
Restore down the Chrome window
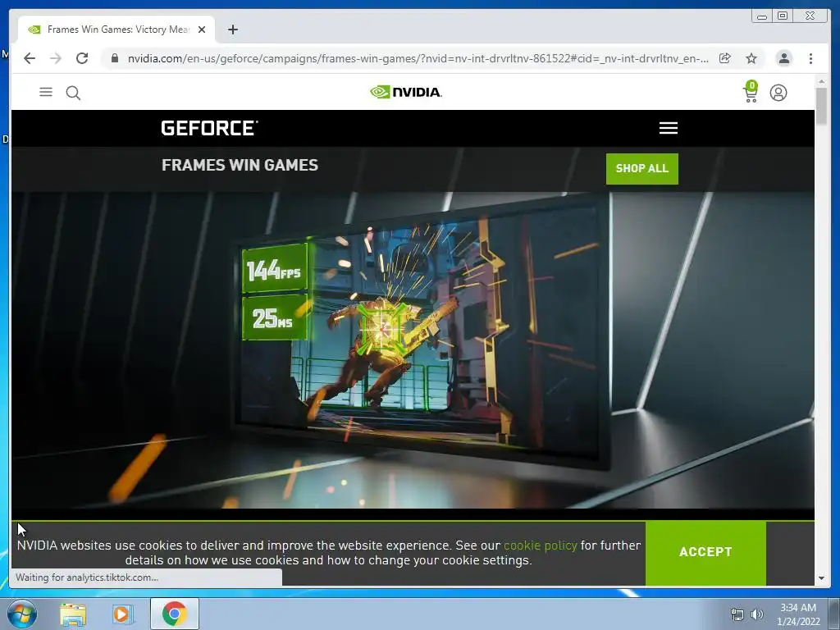783,16
